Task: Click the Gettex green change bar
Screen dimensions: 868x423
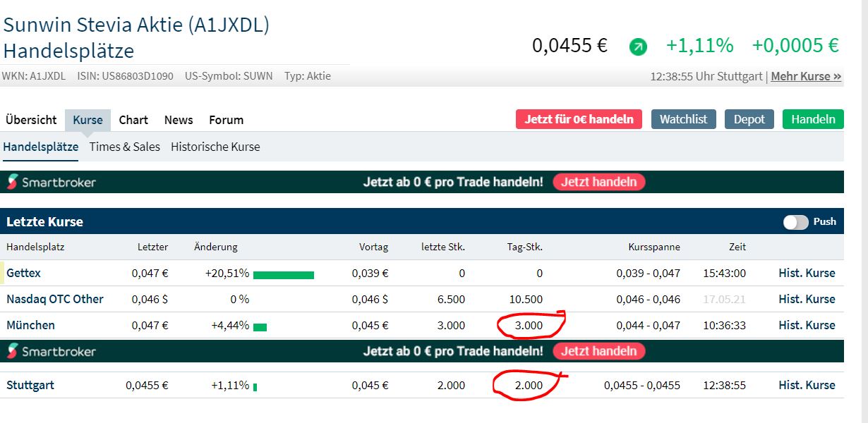Action: (x=284, y=275)
